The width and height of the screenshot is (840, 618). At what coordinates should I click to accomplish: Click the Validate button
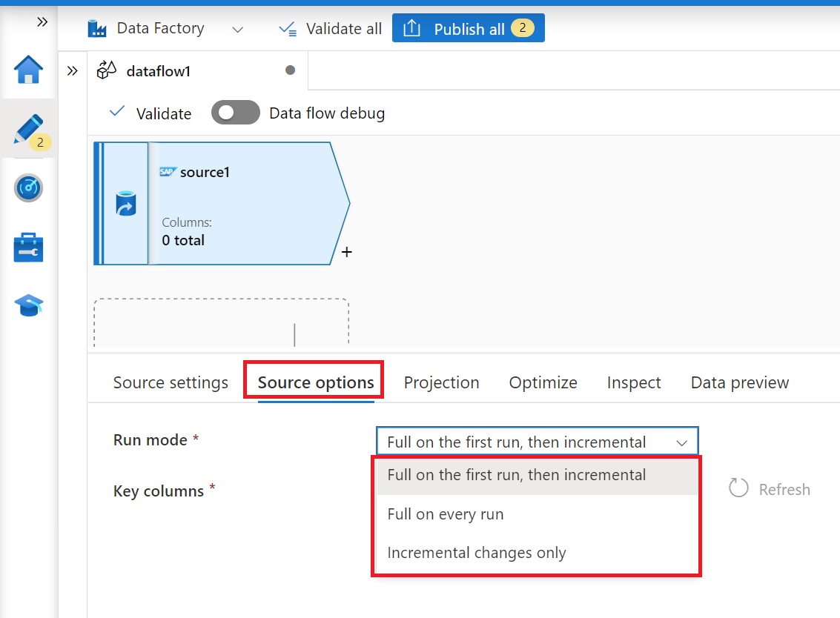161,113
